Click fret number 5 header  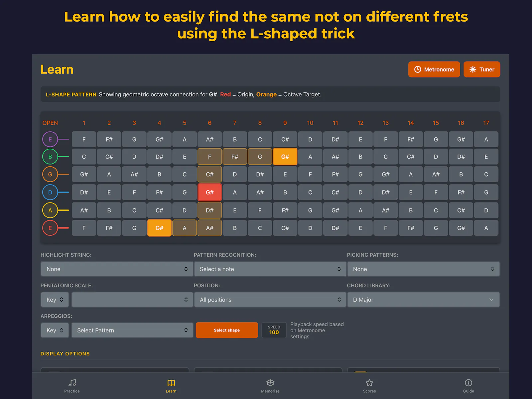tap(185, 123)
